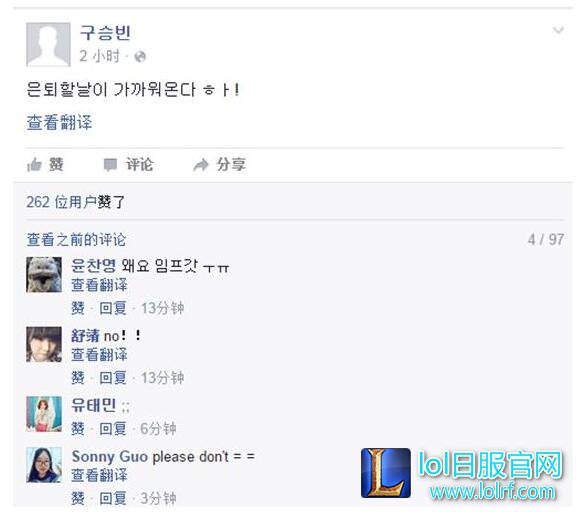Open Sonny Guo's commenter avatar
The height and width of the screenshot is (512, 577).
tap(44, 465)
